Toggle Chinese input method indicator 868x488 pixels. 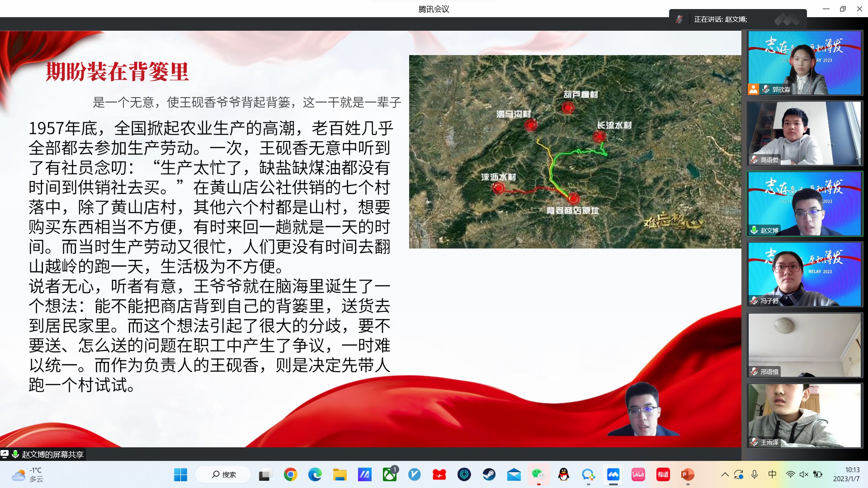pyautogui.click(x=772, y=474)
